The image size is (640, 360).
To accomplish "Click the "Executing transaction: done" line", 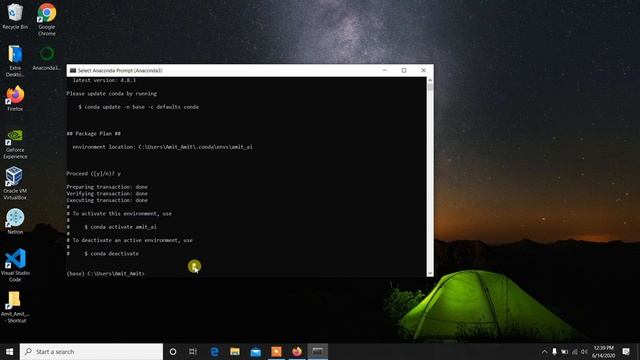I will [x=107, y=200].
